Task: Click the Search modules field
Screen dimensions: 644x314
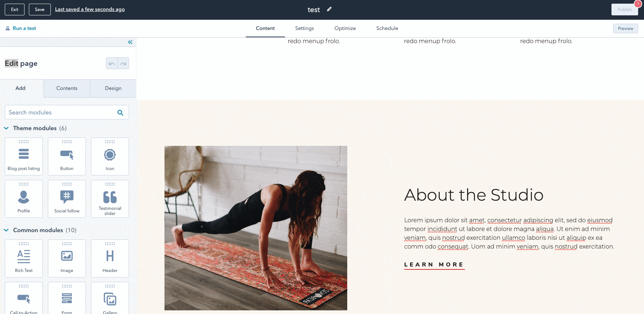Action: (x=67, y=112)
